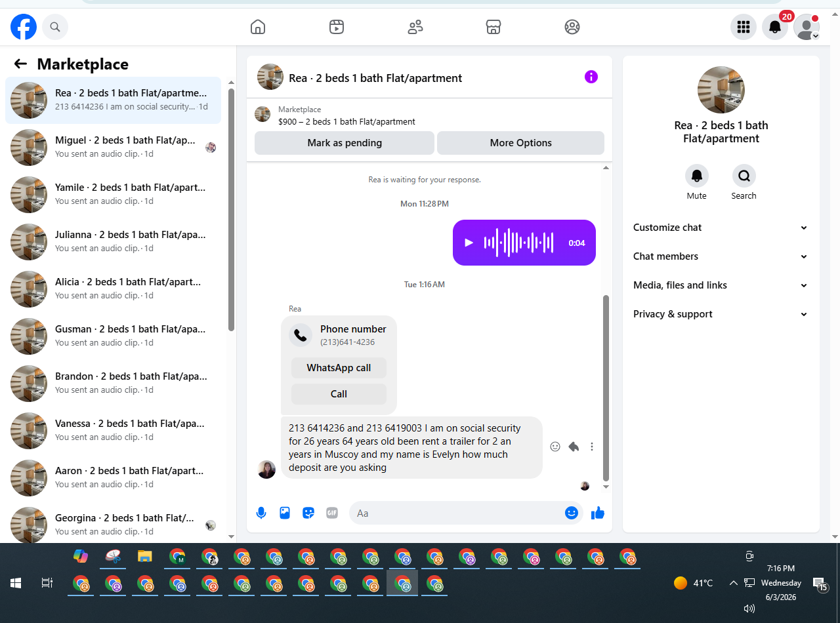Click the conversation list scrollbar
The height and width of the screenshot is (623, 840).
click(231, 210)
